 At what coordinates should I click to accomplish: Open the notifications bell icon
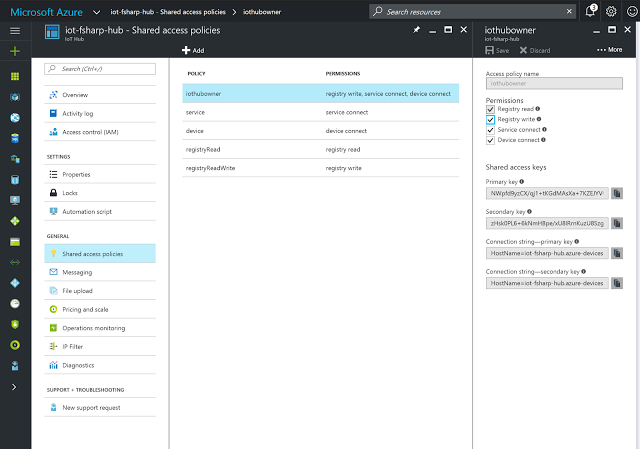click(x=591, y=11)
